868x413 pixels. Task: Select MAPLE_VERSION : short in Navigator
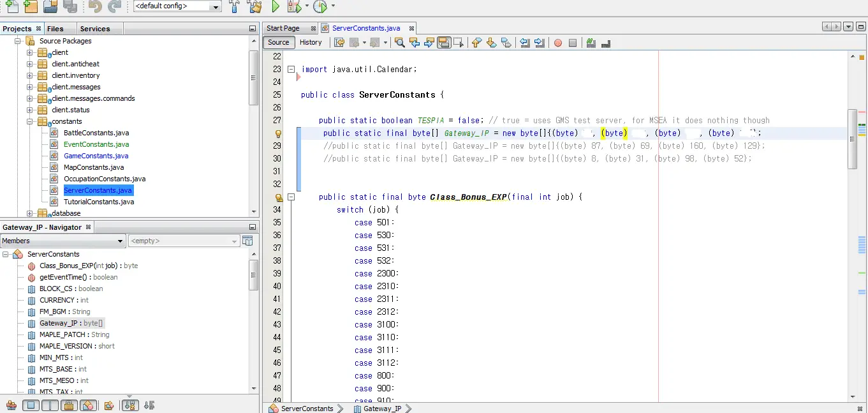click(x=77, y=346)
